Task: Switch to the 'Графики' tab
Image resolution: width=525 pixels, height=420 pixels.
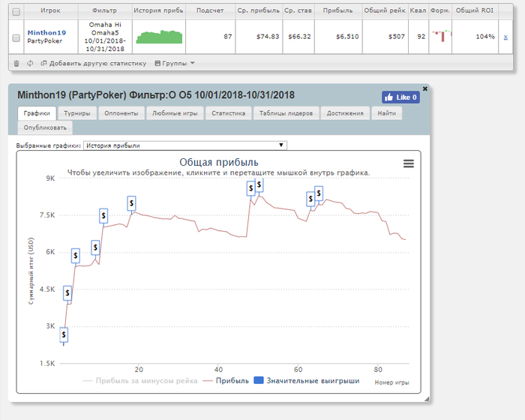Action: [x=37, y=113]
